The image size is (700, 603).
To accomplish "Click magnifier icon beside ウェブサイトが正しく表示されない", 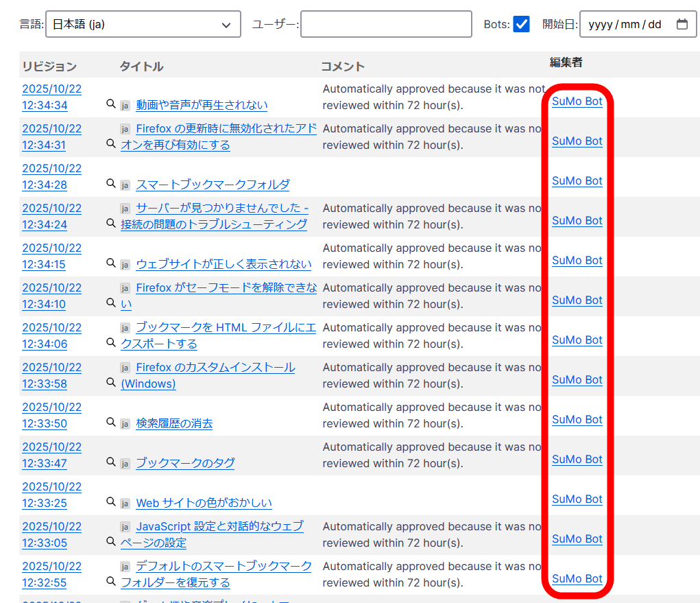I will point(110,263).
